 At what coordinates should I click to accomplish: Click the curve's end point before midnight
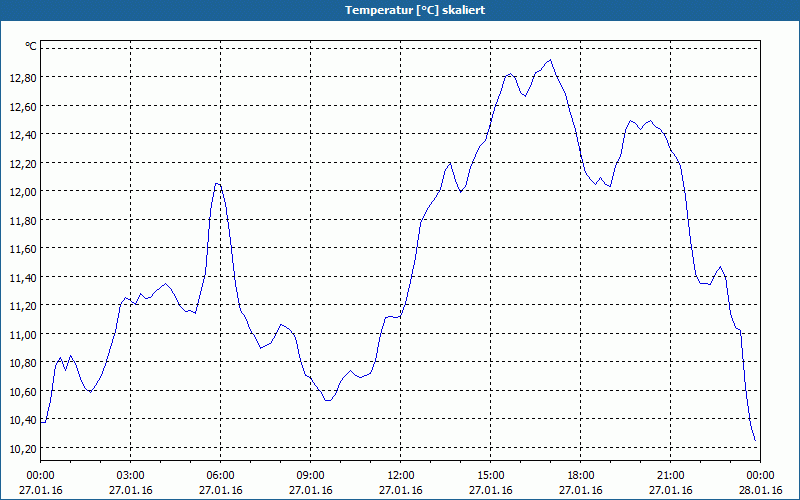coord(755,440)
